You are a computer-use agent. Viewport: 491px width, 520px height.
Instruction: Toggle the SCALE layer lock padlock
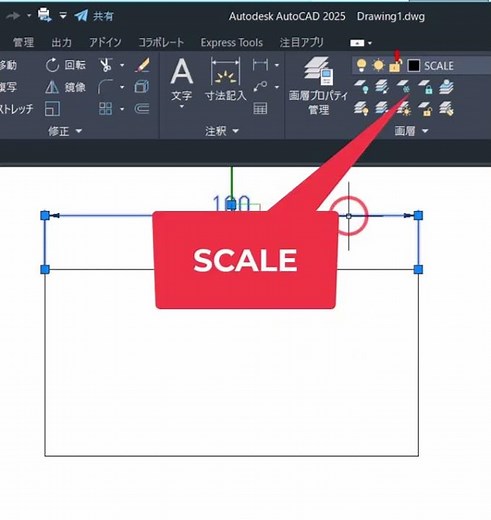(x=395, y=65)
